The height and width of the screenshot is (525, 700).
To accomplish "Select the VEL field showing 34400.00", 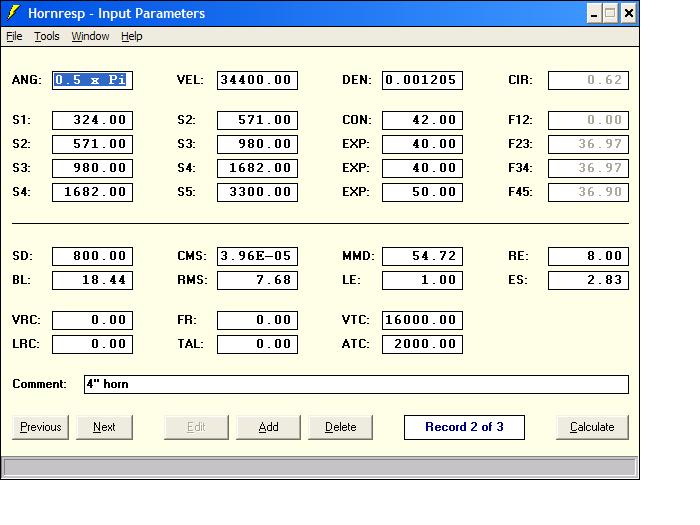I will (257, 80).
